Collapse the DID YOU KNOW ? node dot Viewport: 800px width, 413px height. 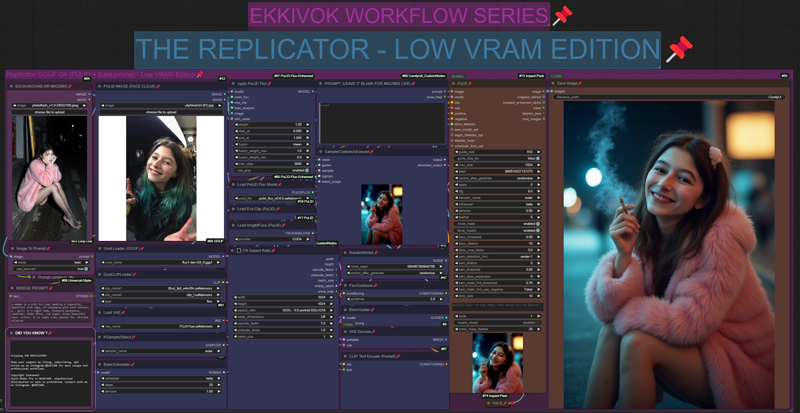(x=12, y=333)
